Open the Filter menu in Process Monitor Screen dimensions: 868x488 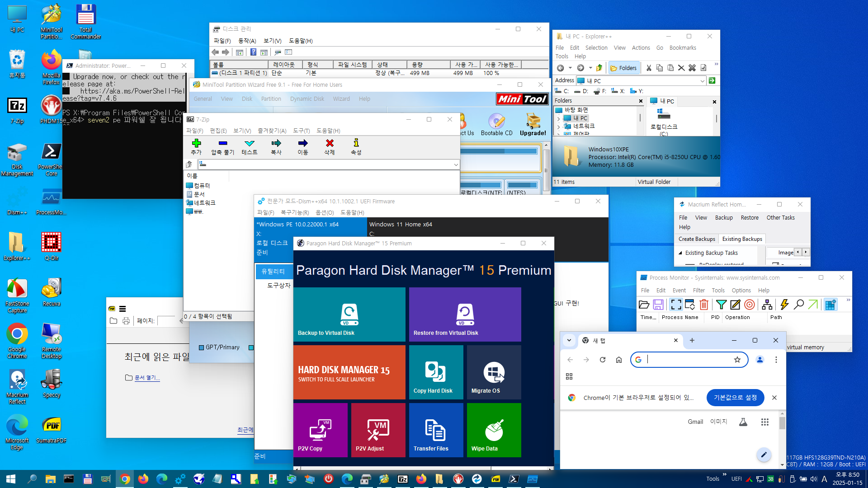click(x=698, y=291)
